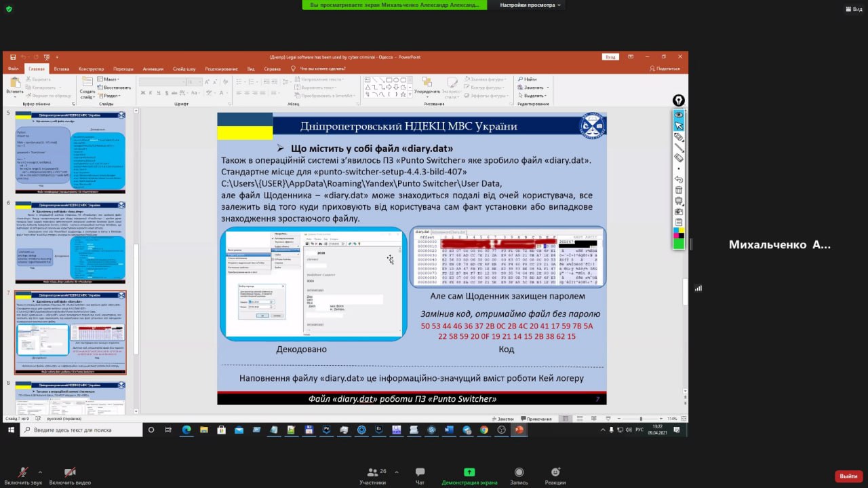Open the Раздел section dropdown
The image size is (868, 488).
110,96
